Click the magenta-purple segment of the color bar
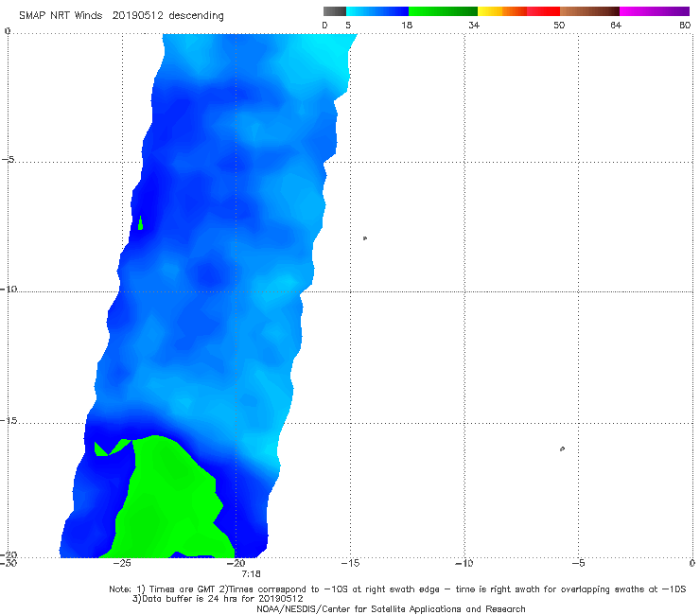Image resolution: width=700 pixels, height=615 pixels. [x=655, y=11]
